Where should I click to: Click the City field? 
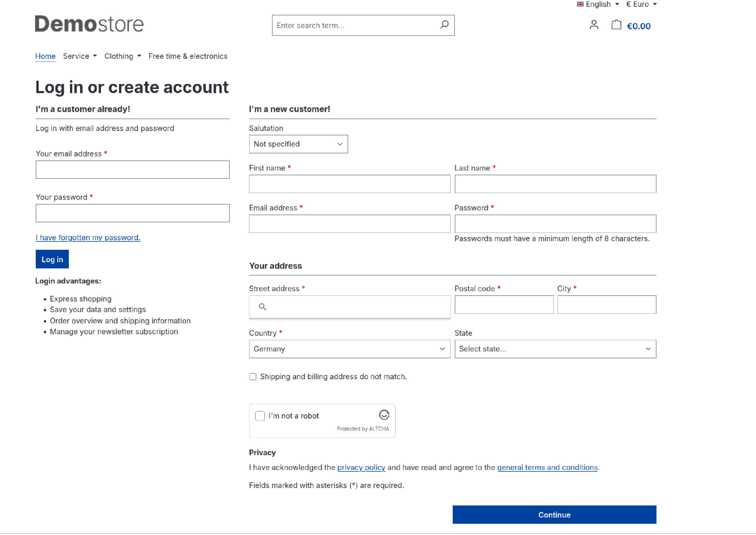pyautogui.click(x=607, y=304)
